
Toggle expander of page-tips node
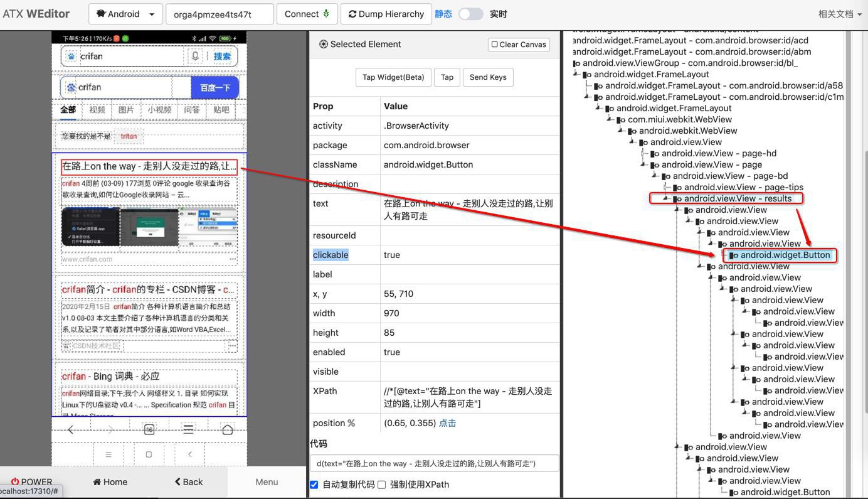point(666,187)
